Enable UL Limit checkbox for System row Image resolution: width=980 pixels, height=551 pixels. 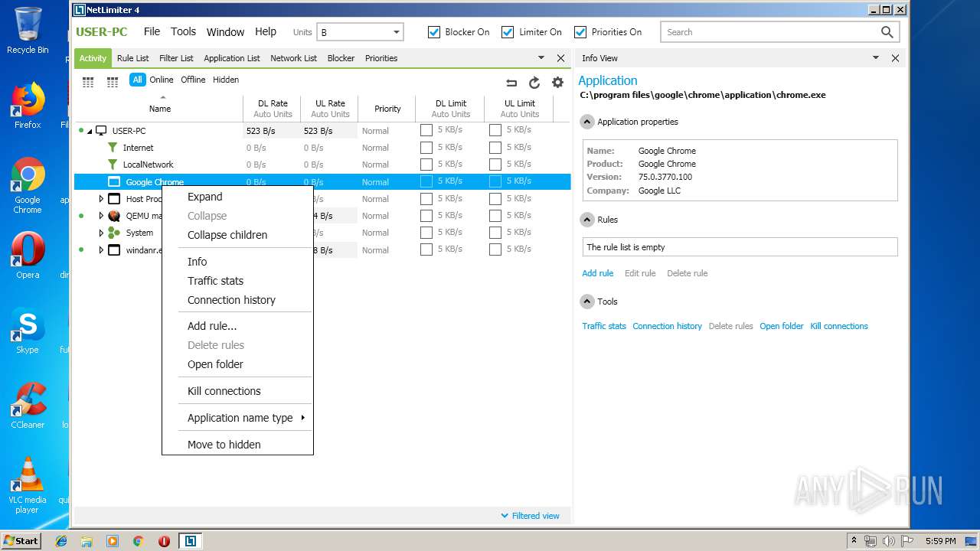point(495,232)
